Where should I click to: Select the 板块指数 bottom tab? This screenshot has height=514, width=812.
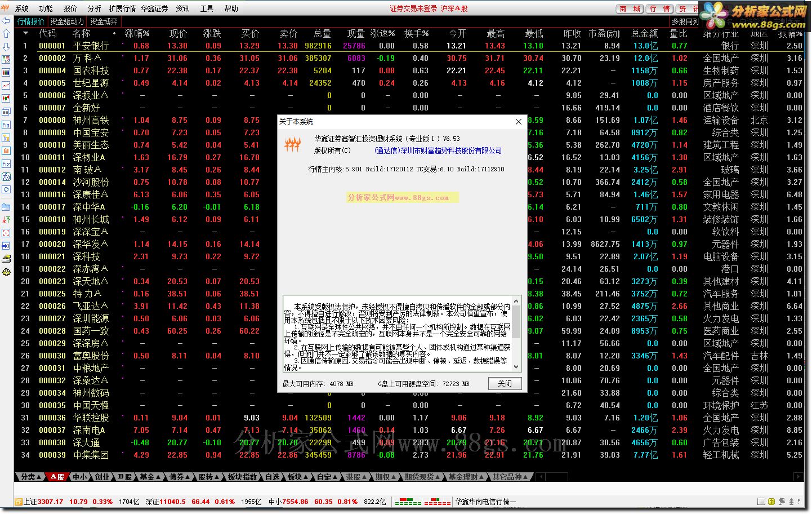coord(243,477)
